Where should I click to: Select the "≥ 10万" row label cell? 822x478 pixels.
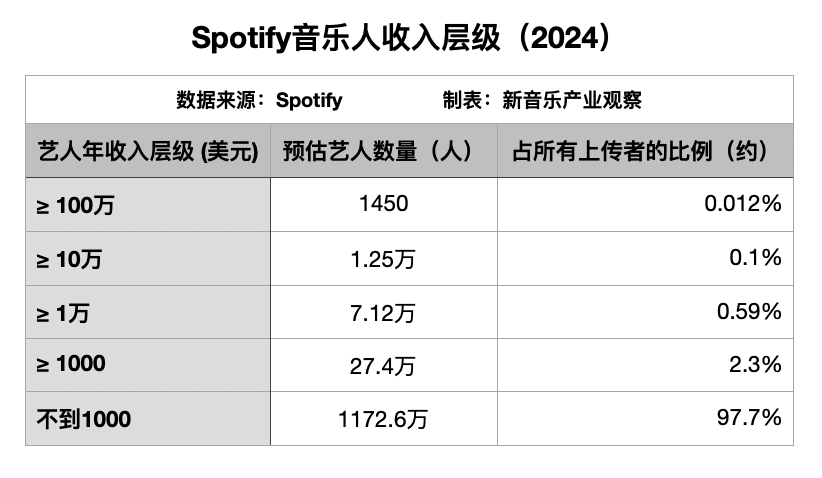[x=148, y=259]
